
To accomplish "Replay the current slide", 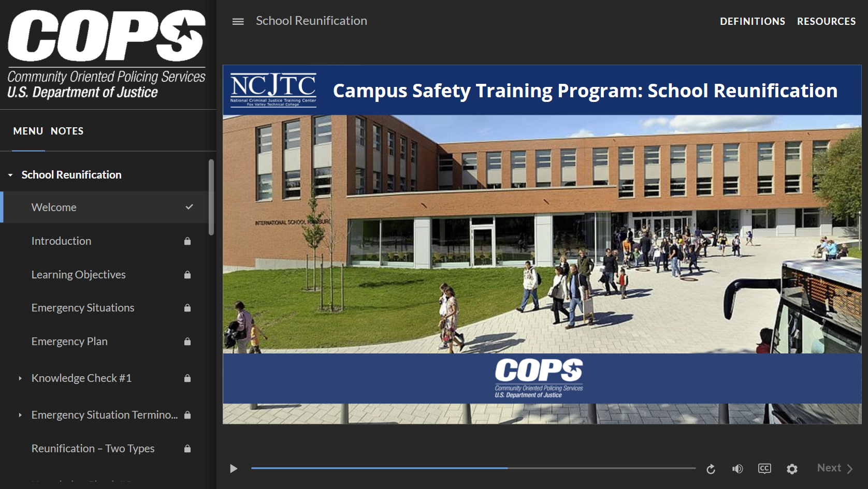I will click(x=711, y=469).
